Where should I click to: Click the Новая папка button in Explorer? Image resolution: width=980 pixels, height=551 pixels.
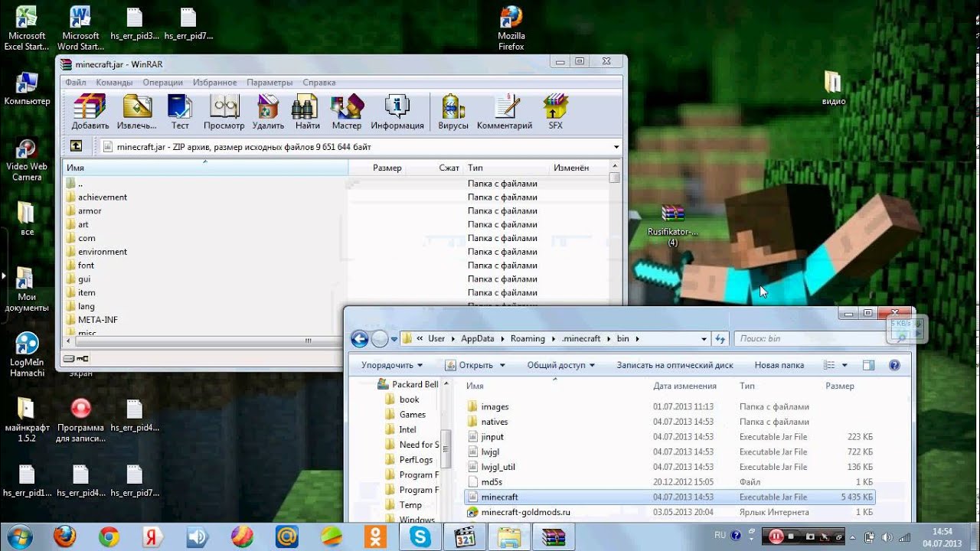779,365
